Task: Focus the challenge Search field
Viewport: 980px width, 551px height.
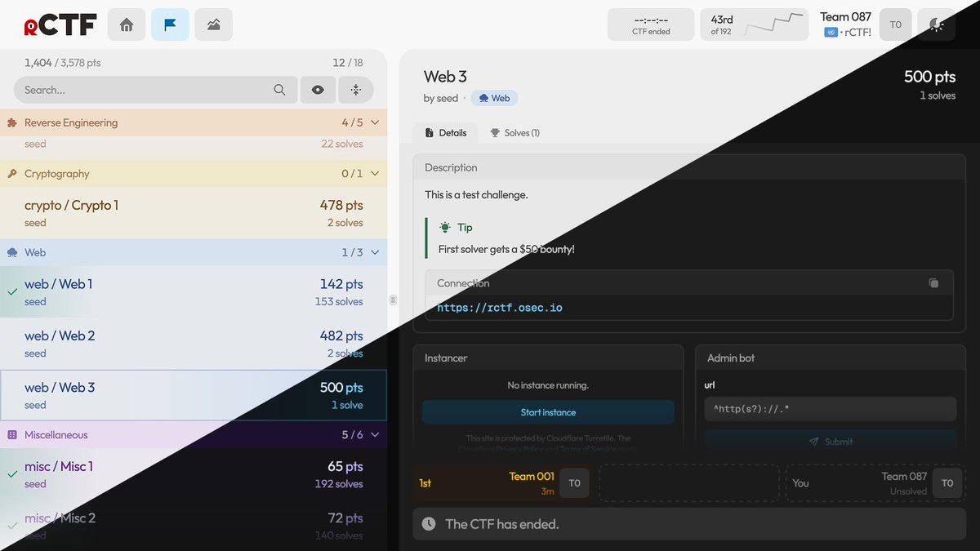Action: coord(155,90)
